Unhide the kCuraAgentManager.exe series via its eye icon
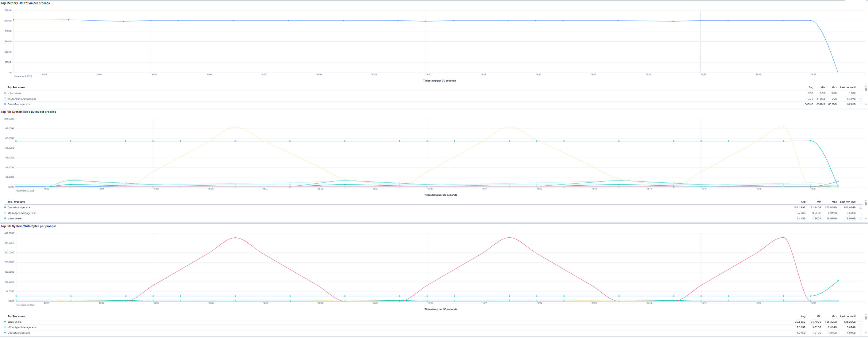The height and width of the screenshot is (338, 868). click(x=4, y=99)
